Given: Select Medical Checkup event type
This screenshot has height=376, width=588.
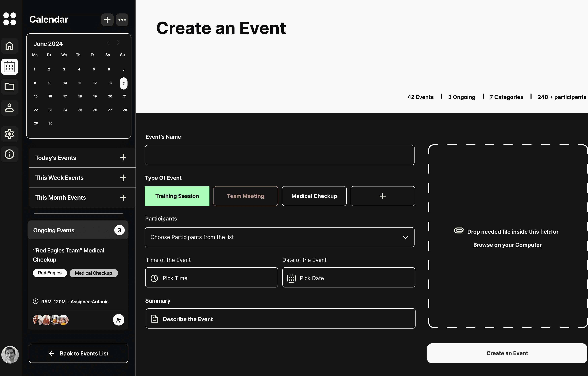Looking at the screenshot, I should pos(314,196).
